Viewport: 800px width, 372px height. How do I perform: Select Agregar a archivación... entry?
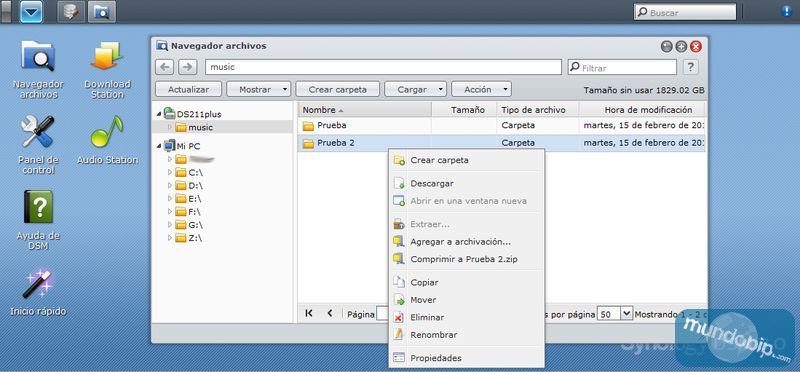[466, 242]
